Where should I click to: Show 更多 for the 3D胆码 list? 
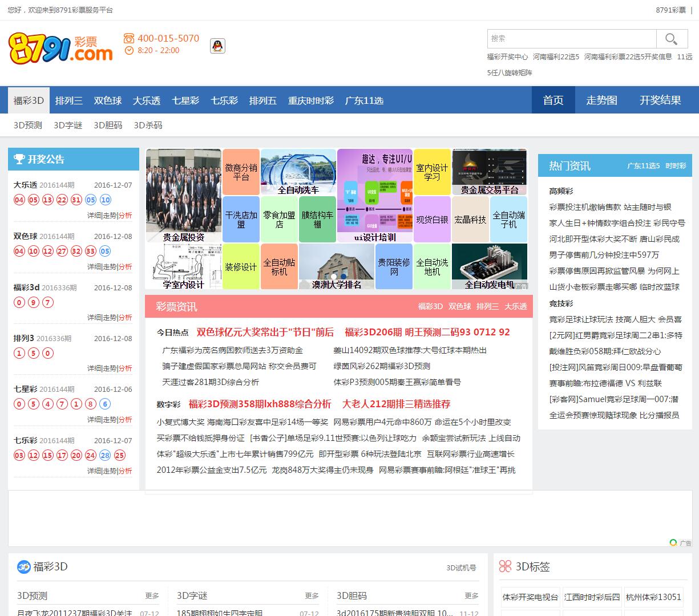click(x=471, y=595)
